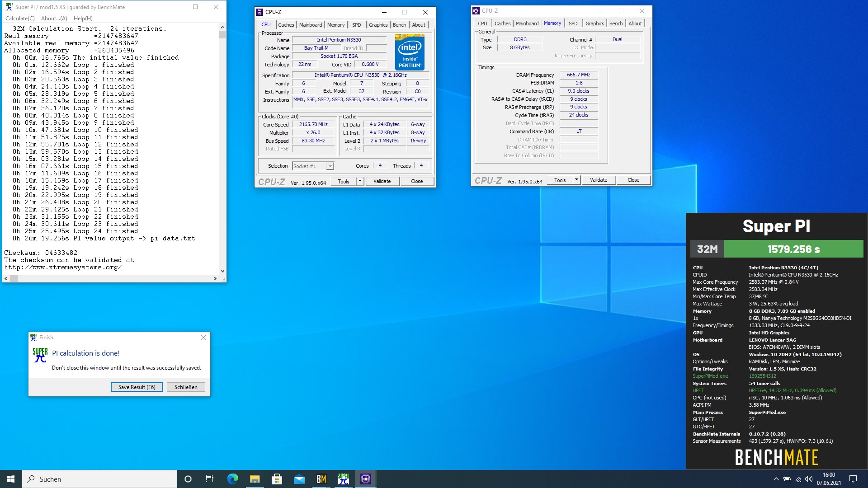Open the Windows Start menu

click(11, 479)
